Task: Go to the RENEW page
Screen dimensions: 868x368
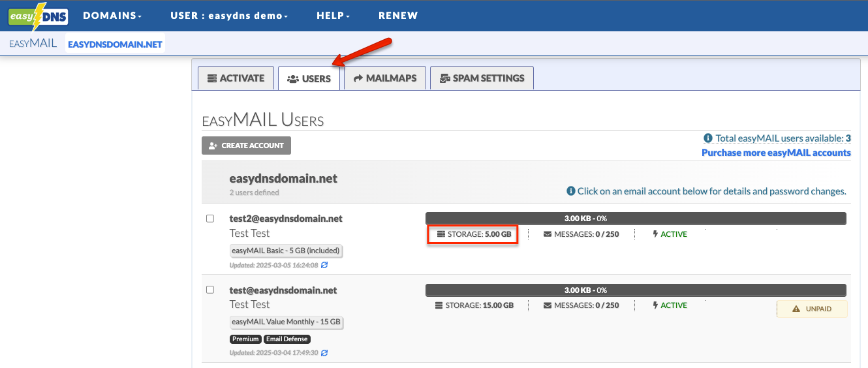Action: click(398, 16)
